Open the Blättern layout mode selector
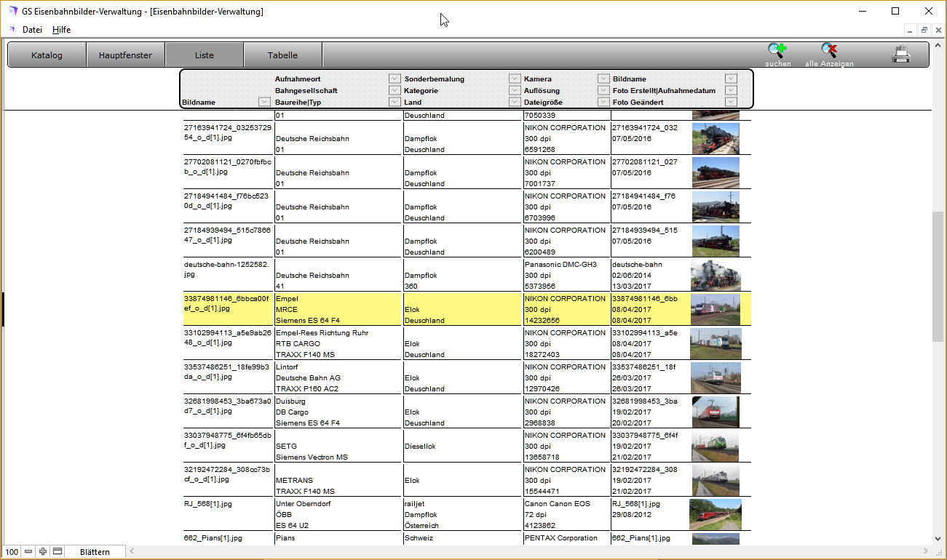 click(x=95, y=551)
